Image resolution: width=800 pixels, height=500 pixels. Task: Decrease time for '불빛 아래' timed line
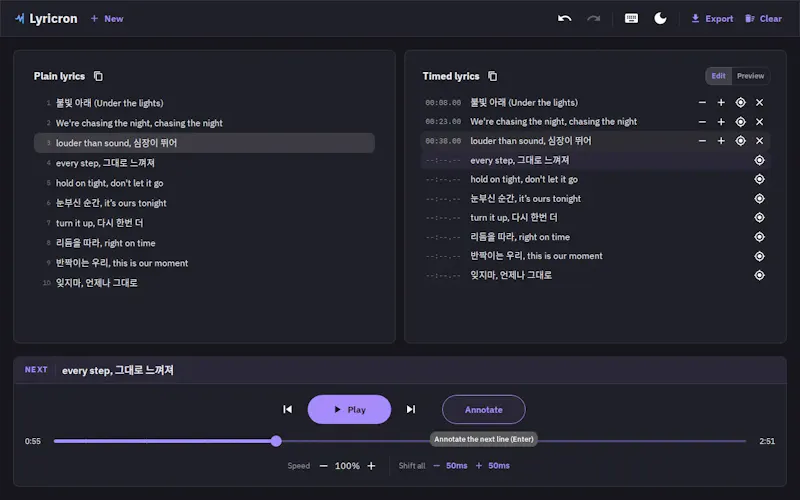tap(702, 103)
